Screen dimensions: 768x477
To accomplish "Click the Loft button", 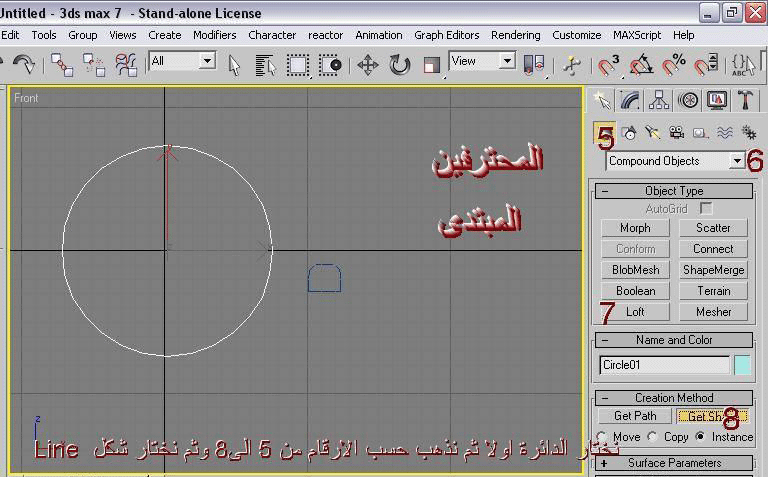I will point(635,312).
